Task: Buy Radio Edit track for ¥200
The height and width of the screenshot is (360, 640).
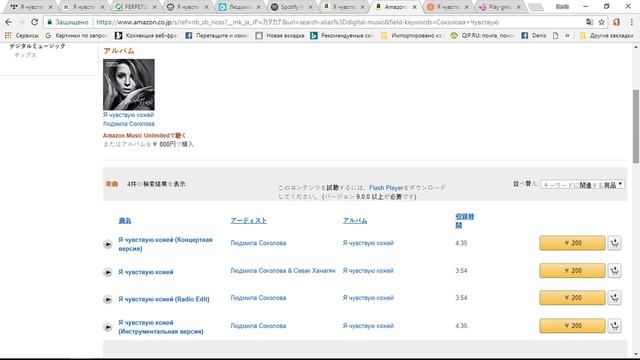Action: coord(572,298)
